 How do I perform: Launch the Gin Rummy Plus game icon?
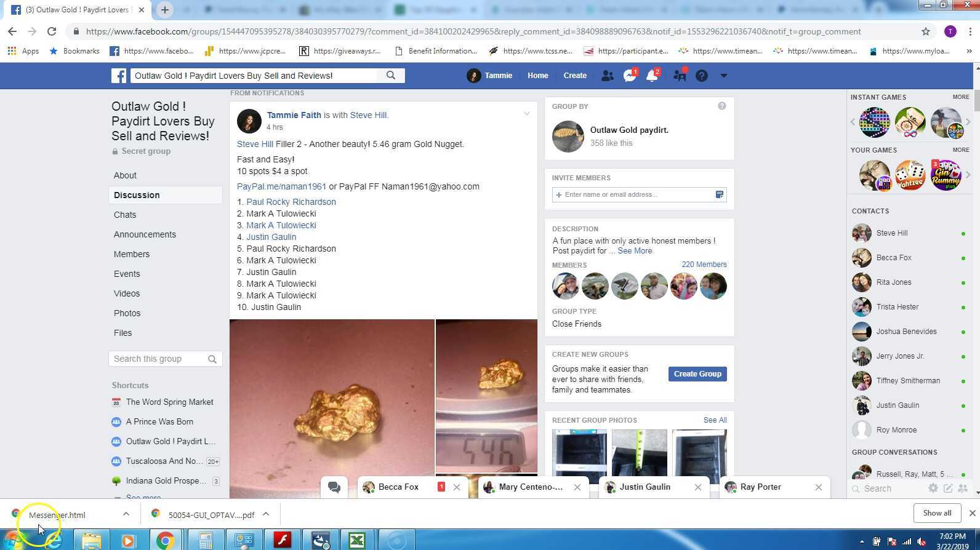tap(946, 175)
